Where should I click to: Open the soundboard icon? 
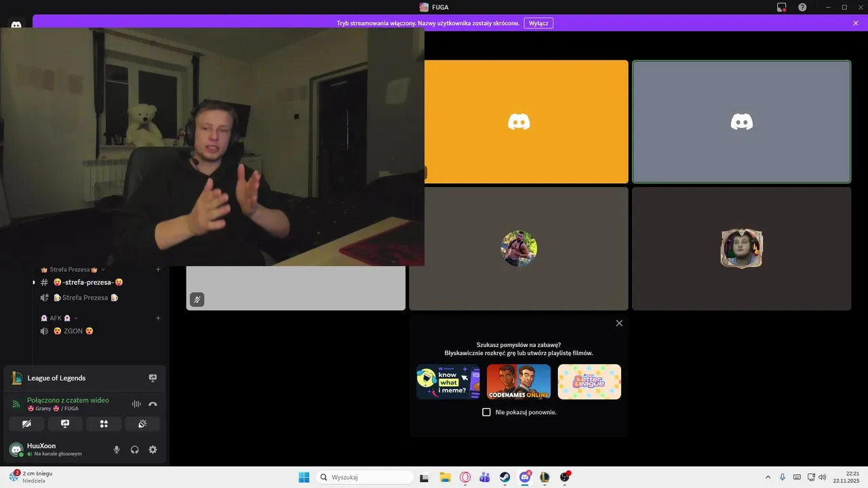(x=142, y=424)
